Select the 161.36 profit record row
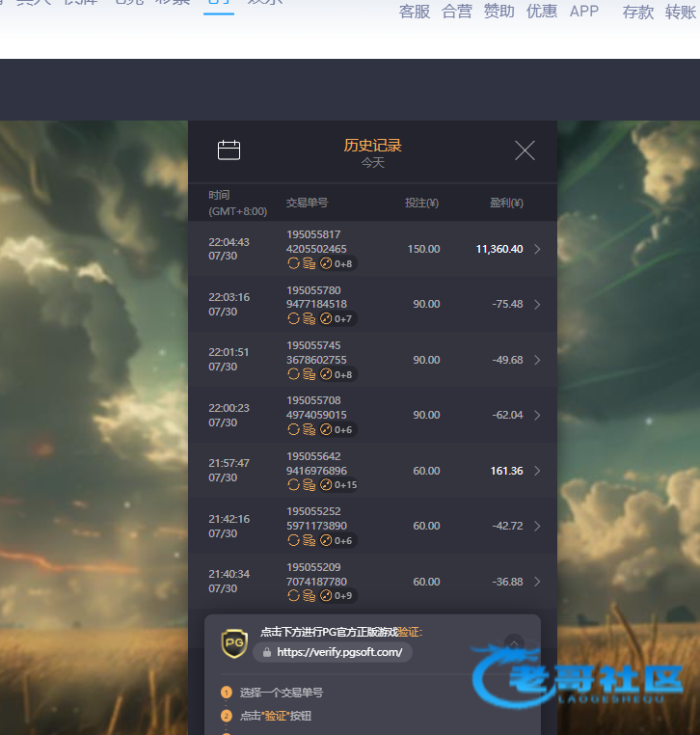 pos(372,471)
